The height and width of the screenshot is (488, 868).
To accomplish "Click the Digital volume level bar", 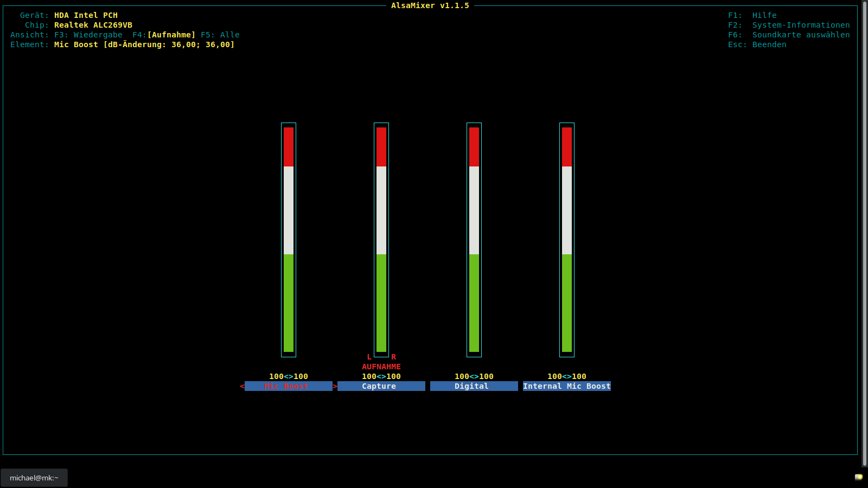I will tap(474, 240).
